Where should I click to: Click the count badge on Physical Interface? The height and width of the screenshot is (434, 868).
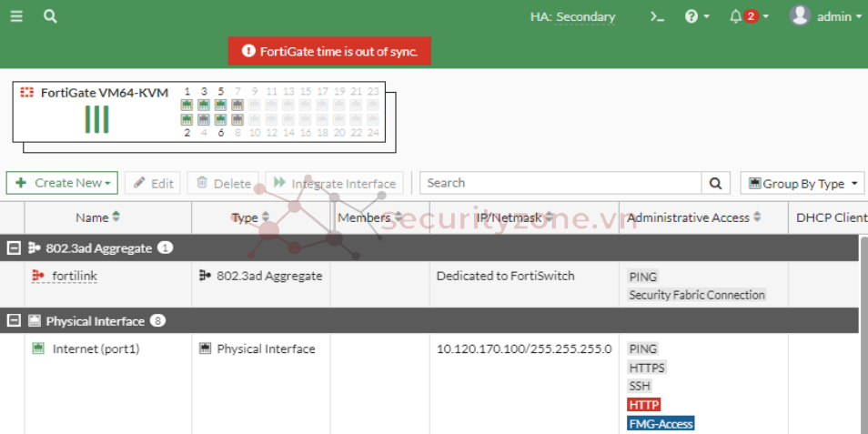pyautogui.click(x=157, y=320)
